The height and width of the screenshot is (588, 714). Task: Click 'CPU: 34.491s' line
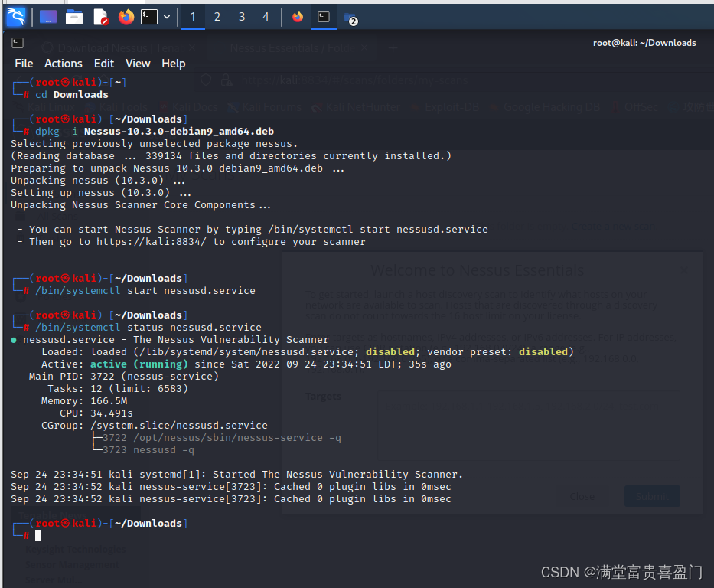96,413
